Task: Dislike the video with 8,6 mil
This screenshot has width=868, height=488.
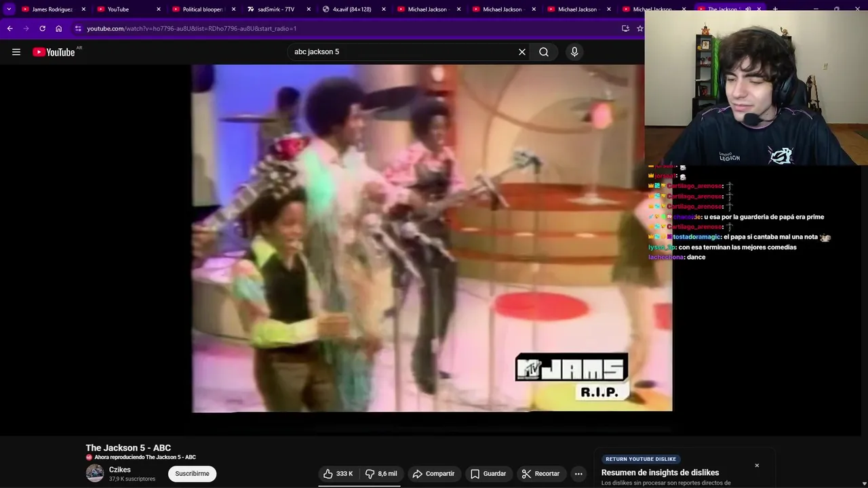Action: (x=380, y=474)
